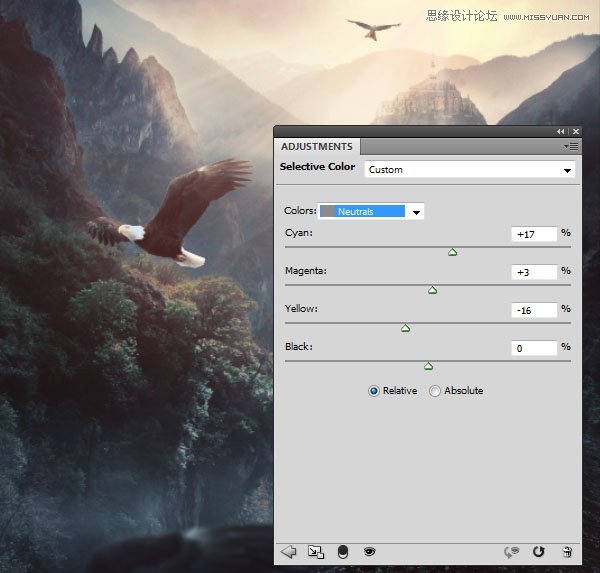Click the clip to layer icon
The height and width of the screenshot is (573, 600).
point(343,552)
